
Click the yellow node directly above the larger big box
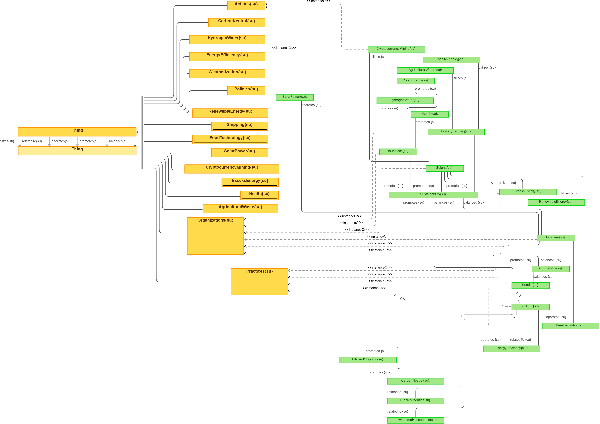tap(232, 207)
